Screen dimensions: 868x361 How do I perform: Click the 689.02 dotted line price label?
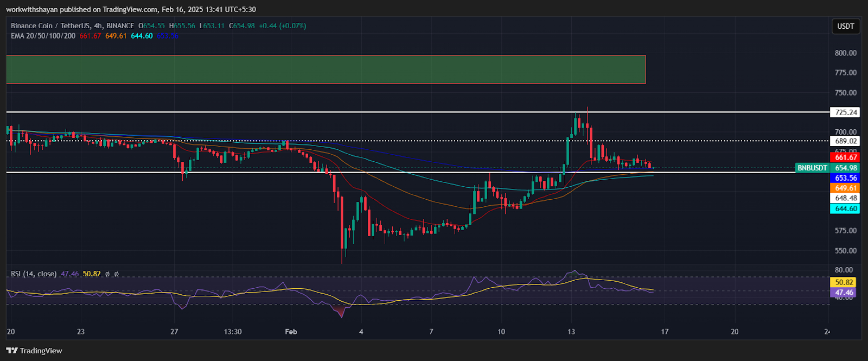[x=846, y=141]
